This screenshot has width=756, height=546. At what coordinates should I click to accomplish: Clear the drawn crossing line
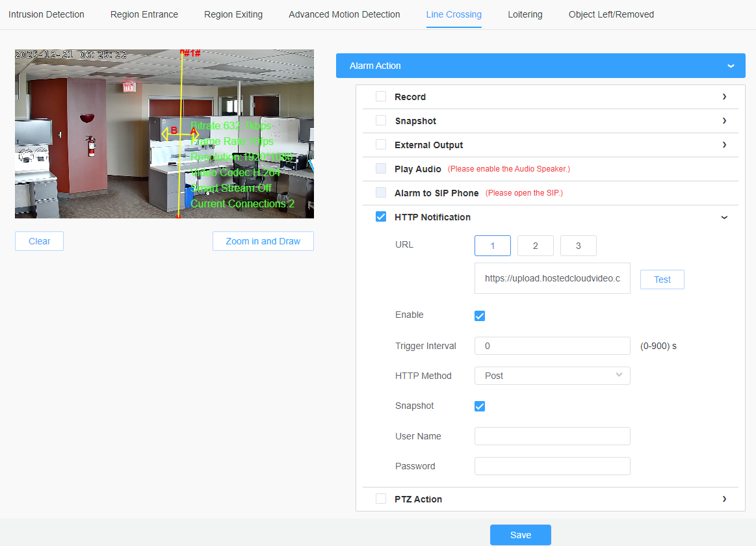click(39, 241)
